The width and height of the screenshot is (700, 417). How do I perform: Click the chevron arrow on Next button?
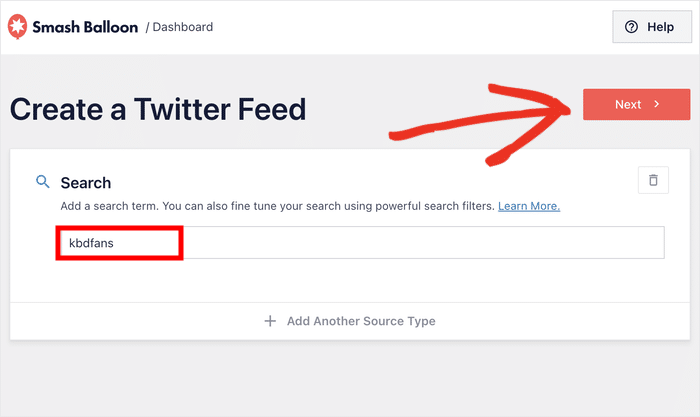coord(657,104)
